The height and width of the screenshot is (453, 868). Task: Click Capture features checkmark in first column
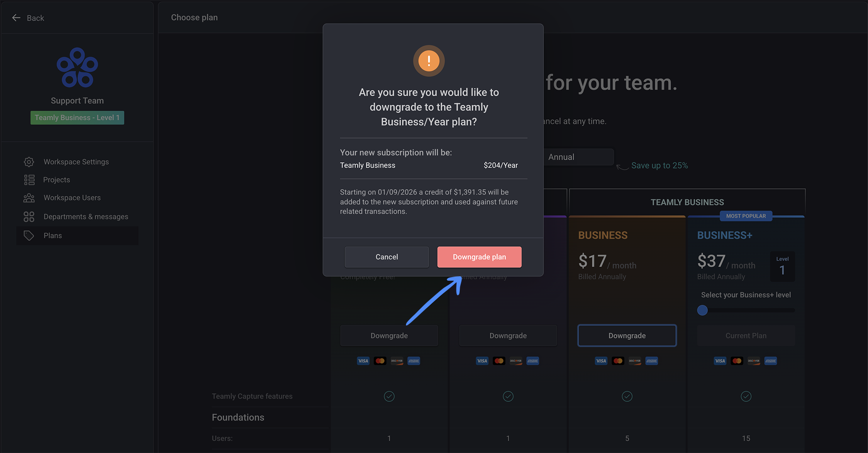tap(389, 396)
